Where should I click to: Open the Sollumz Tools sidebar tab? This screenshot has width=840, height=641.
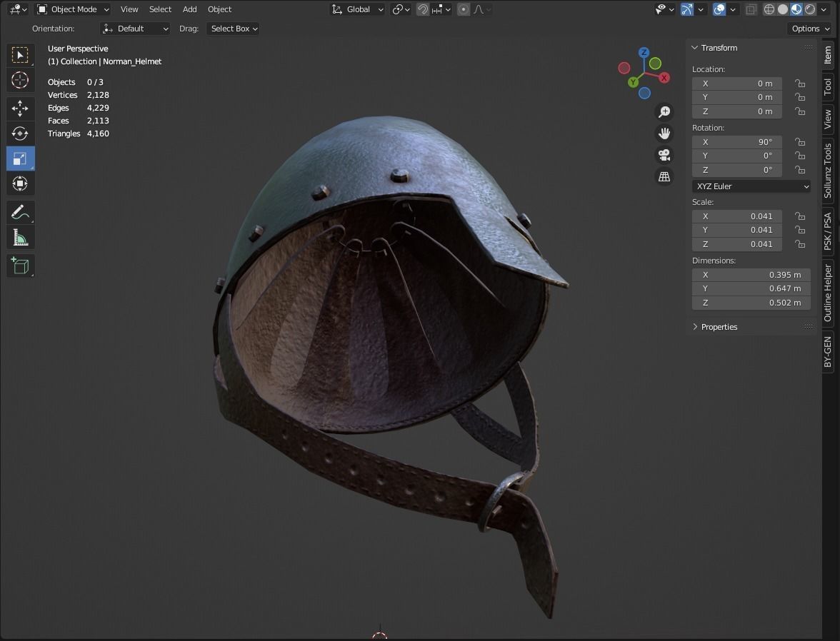(x=828, y=171)
